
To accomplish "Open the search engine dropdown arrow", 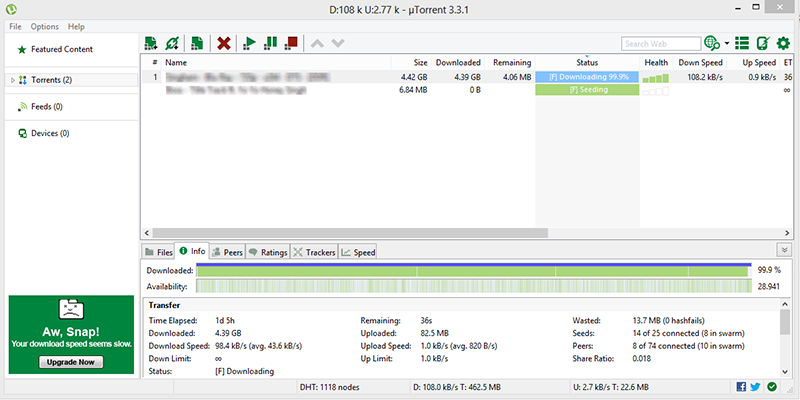I will point(727,44).
